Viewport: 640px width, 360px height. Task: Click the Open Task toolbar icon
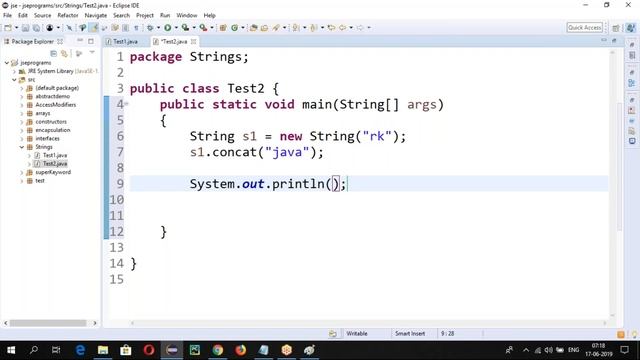pyautogui.click(x=264, y=28)
